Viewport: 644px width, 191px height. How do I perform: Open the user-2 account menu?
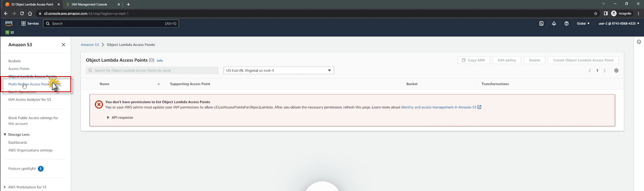[619, 23]
